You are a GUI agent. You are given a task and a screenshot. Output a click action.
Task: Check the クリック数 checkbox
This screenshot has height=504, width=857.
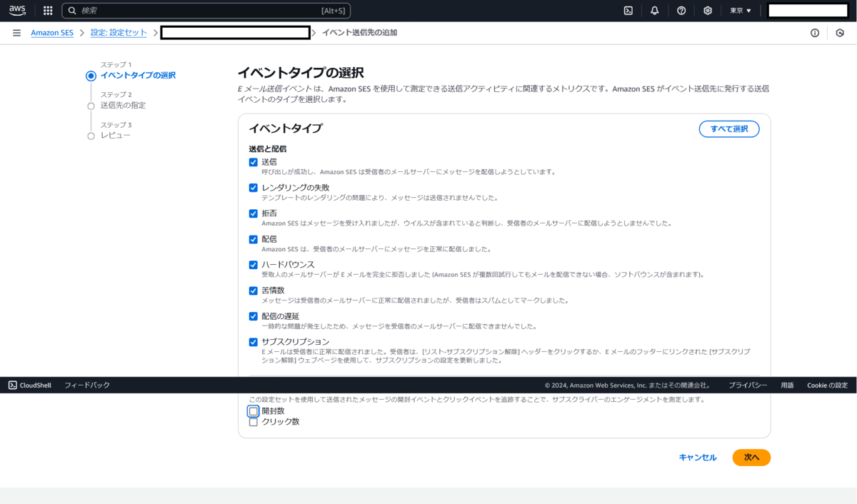pyautogui.click(x=254, y=422)
